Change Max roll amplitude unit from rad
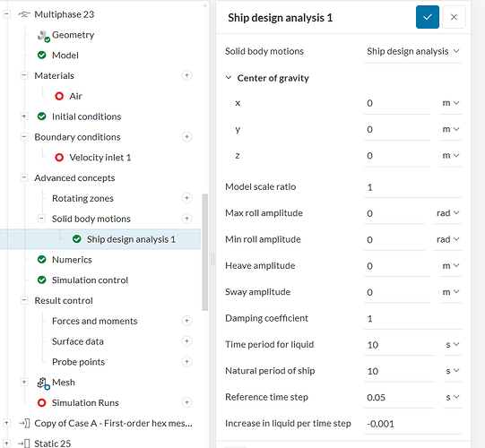 point(447,213)
